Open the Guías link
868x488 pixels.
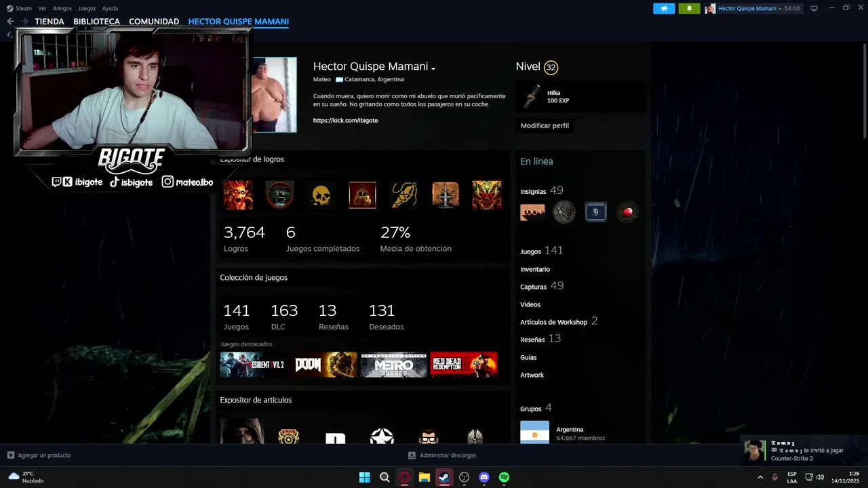click(528, 357)
